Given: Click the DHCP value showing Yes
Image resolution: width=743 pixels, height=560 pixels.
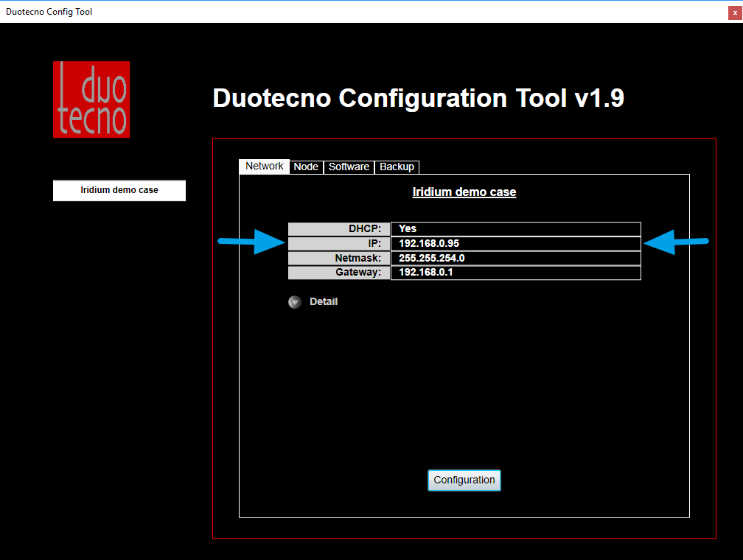Looking at the screenshot, I should [515, 228].
